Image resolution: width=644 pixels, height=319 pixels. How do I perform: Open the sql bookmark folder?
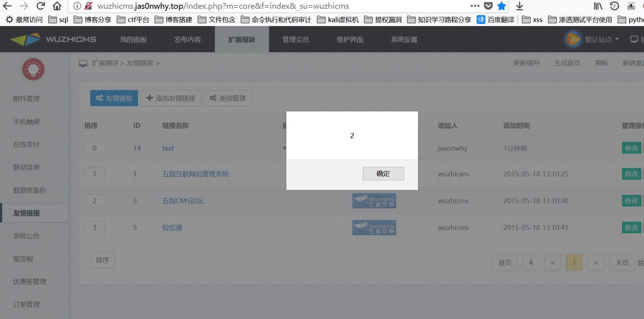58,19
